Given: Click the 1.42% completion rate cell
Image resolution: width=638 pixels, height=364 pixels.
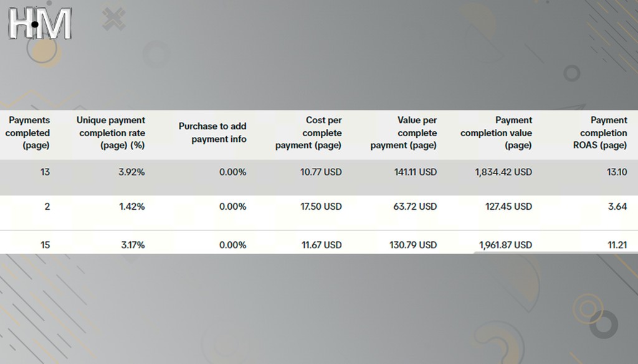Looking at the screenshot, I should (132, 207).
